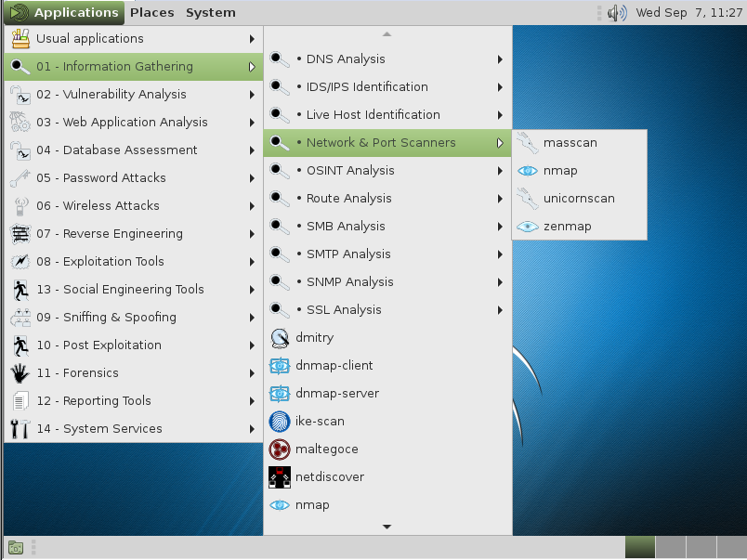Screen dimensions: 747x560
Task: Click the Sniffing & Spoofing network icon
Action: (20, 317)
